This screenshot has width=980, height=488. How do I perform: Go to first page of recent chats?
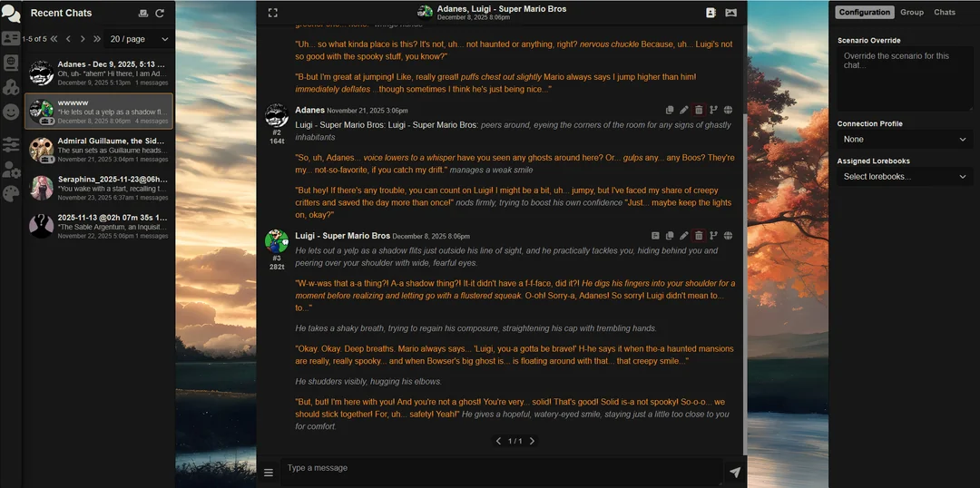54,39
